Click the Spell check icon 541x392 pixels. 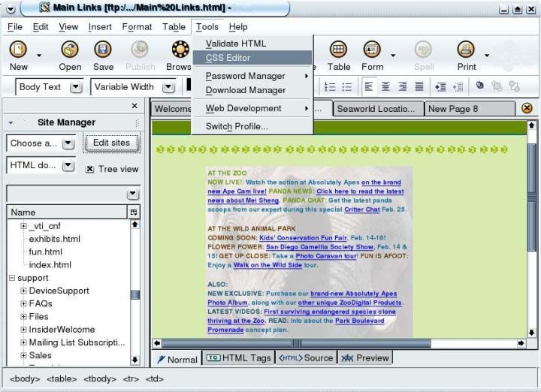(x=423, y=50)
